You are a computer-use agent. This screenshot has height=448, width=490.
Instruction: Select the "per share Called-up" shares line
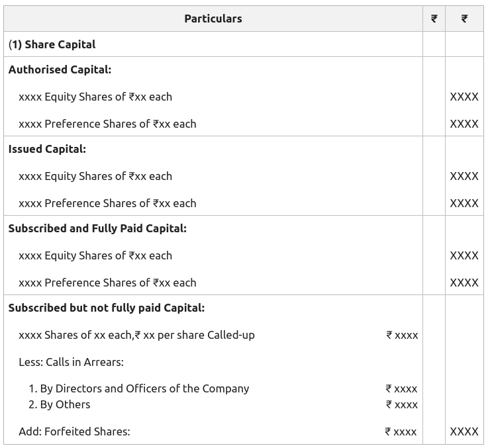click(136, 335)
